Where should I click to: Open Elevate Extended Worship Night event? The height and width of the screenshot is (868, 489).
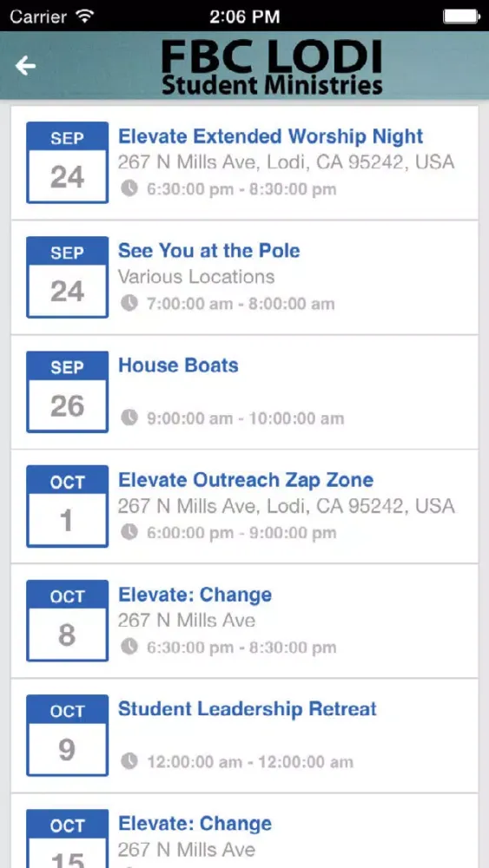click(271, 136)
